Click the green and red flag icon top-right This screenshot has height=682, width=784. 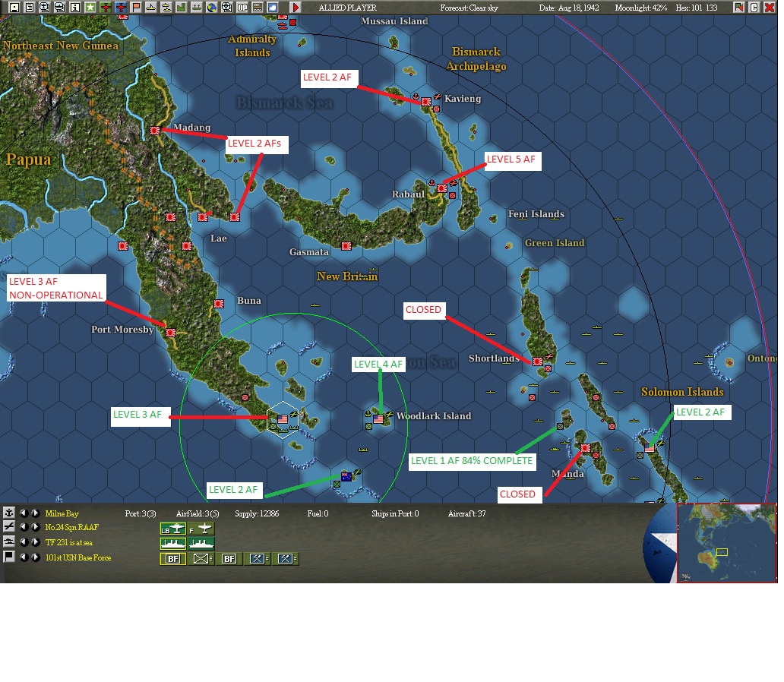click(739, 7)
